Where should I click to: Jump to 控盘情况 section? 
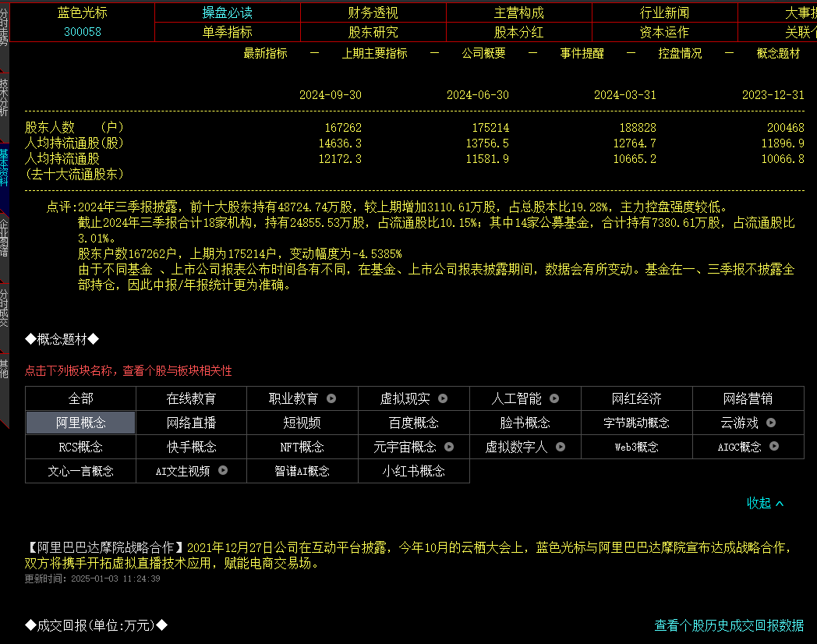point(680,53)
